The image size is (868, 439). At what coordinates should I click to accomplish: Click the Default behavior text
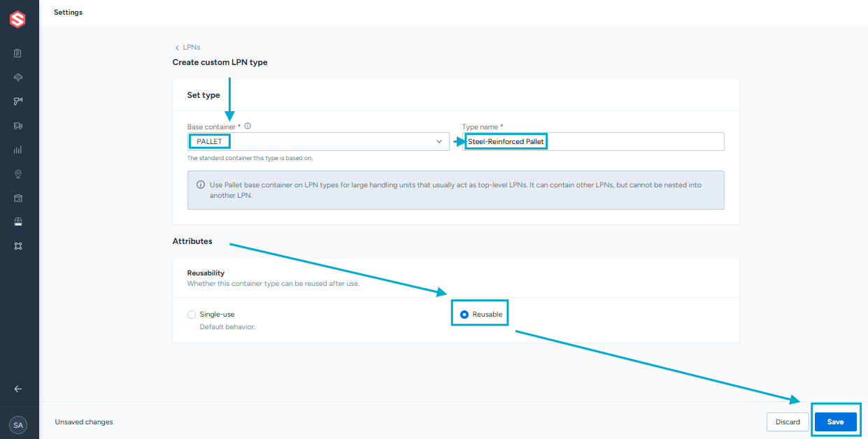[227, 327]
